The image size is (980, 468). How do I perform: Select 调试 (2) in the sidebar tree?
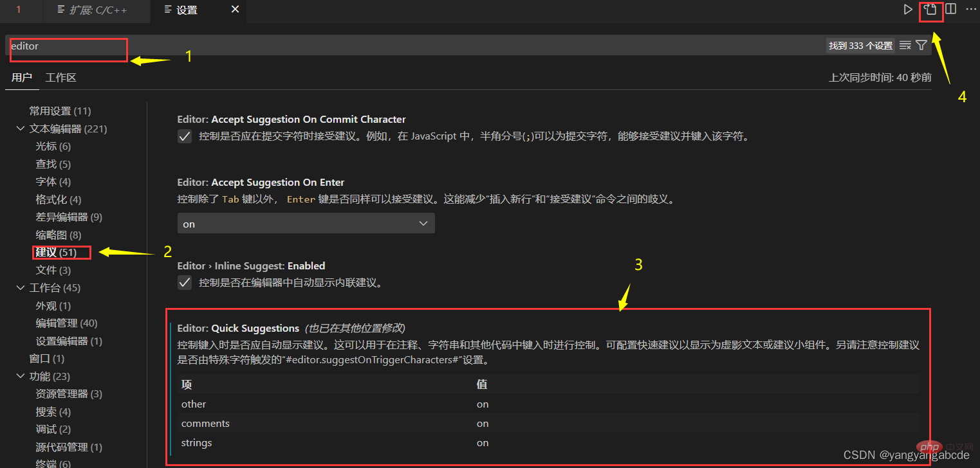[x=53, y=429]
